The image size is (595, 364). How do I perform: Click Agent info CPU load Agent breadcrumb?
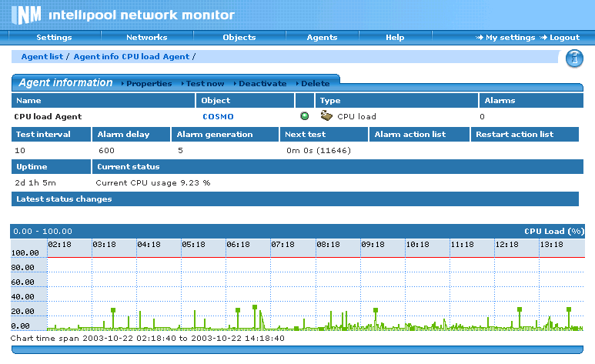131,57
